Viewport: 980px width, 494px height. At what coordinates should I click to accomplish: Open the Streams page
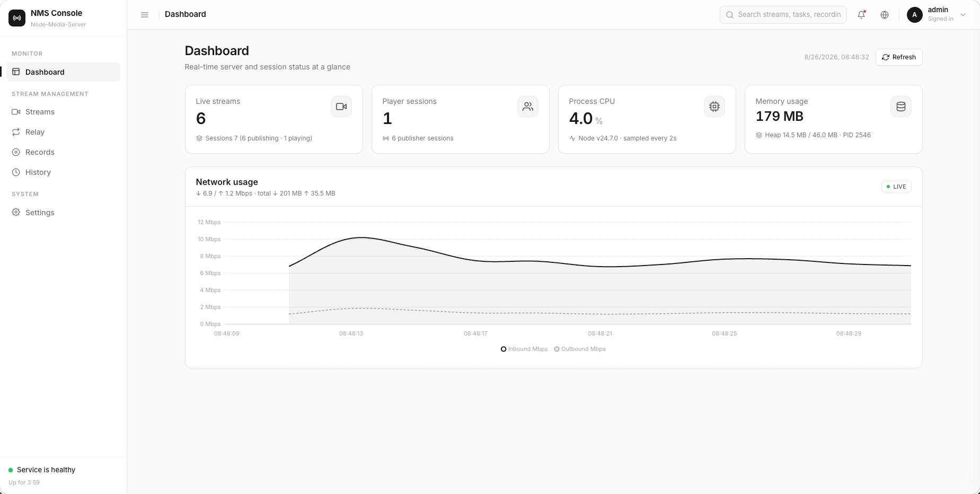tap(64, 112)
